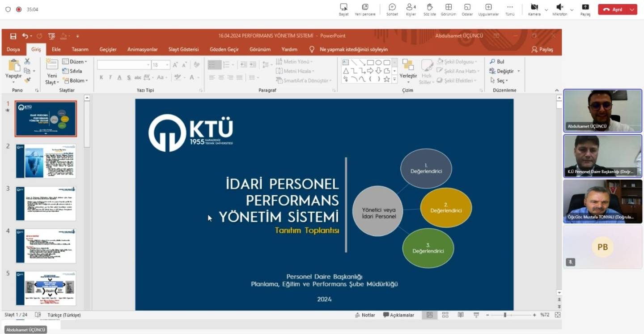644x334 pixels.
Task: Toggle the Kamera on or off
Action: pyautogui.click(x=534, y=9)
